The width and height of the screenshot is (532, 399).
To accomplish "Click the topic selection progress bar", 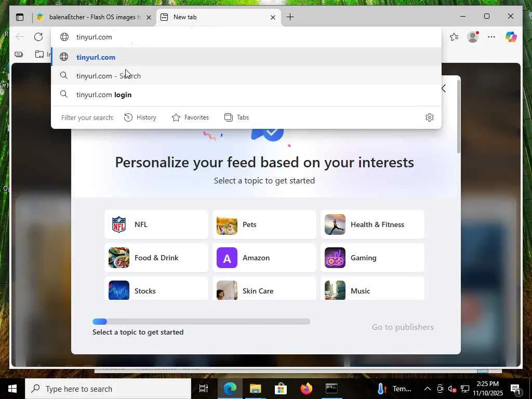I will pos(201,322).
